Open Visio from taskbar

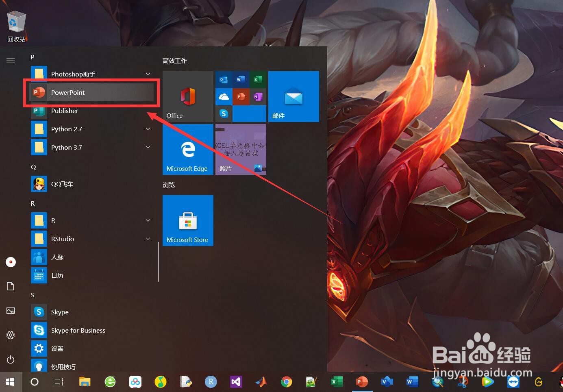(387, 382)
